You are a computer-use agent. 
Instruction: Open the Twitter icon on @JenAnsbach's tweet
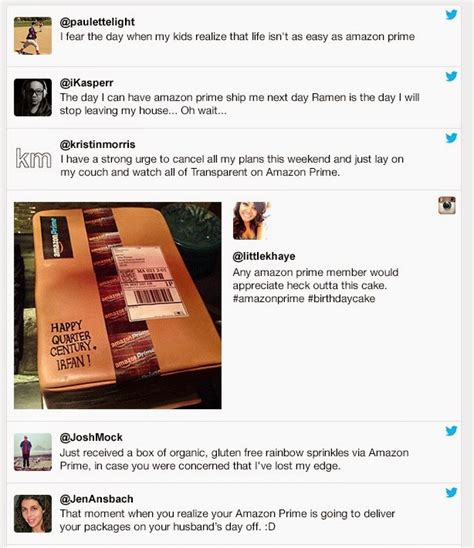pos(451,492)
